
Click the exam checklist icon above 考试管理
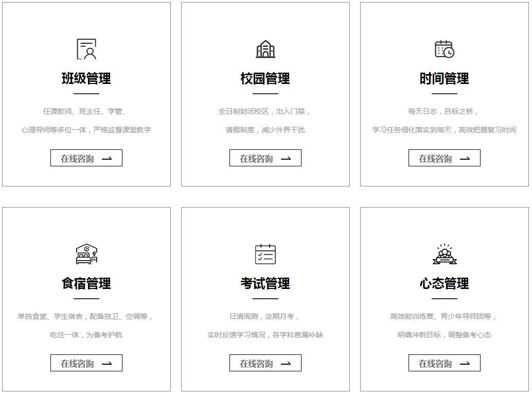pos(265,254)
